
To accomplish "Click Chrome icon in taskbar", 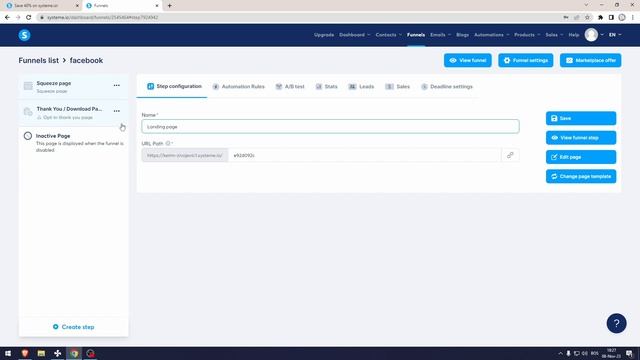I will (x=74, y=353).
